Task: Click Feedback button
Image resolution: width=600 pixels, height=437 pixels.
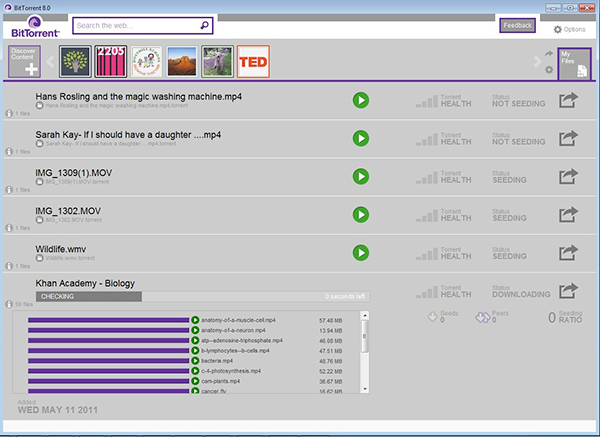Action: [517, 26]
